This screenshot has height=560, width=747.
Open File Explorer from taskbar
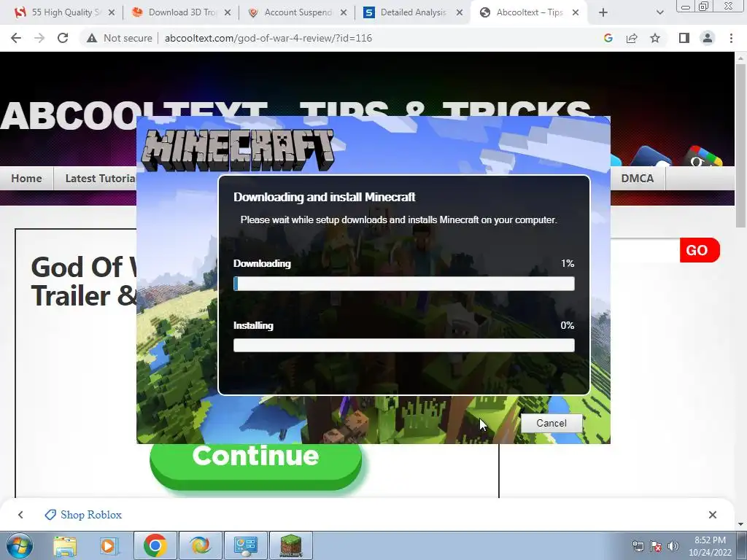click(65, 545)
